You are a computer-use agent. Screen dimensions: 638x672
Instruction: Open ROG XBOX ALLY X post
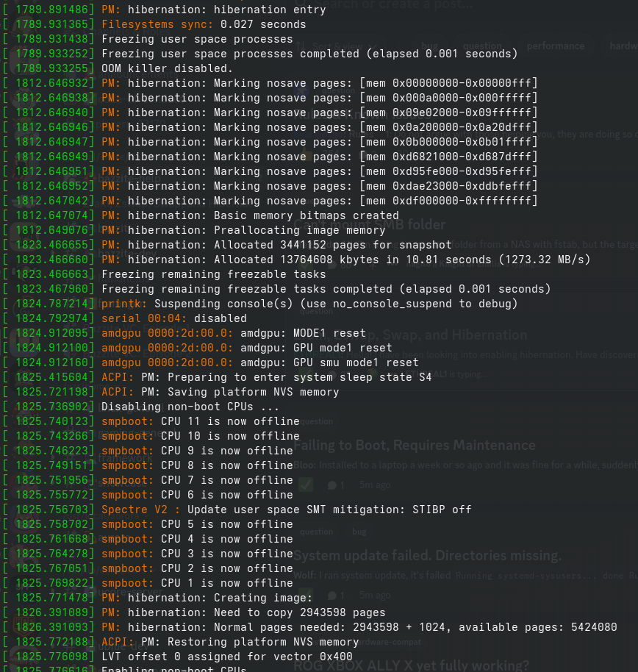(x=412, y=665)
